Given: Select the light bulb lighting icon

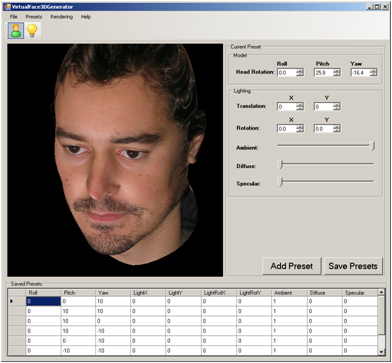Looking at the screenshot, I should click(x=32, y=31).
